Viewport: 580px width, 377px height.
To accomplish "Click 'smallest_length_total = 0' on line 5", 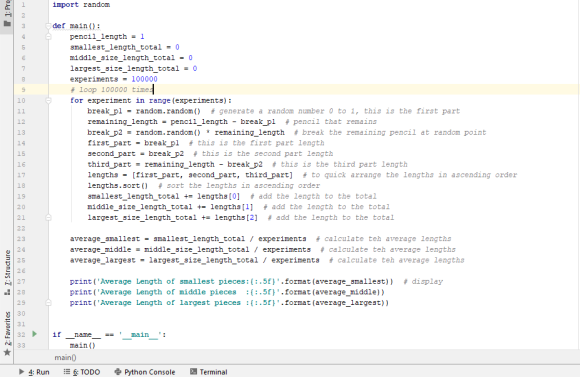I will tap(125, 47).
